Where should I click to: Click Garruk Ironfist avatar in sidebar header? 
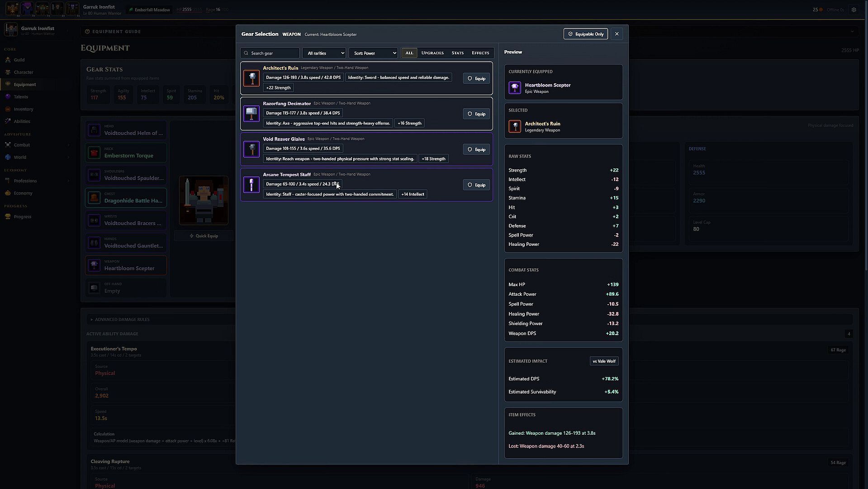(11, 30)
